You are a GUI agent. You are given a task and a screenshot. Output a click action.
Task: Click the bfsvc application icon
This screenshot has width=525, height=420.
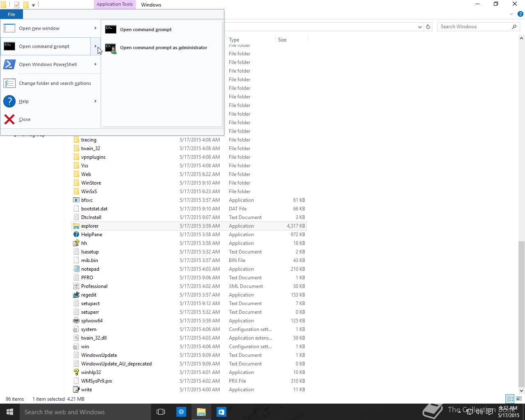[76, 200]
